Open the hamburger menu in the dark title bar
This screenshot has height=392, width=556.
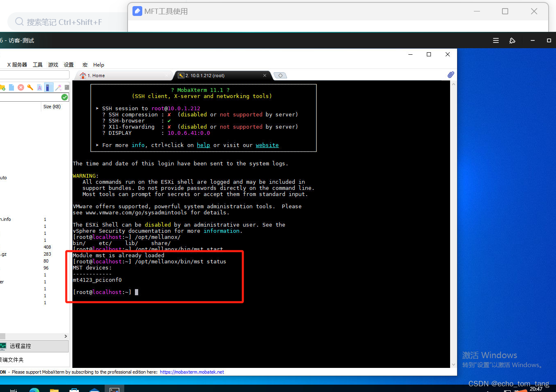pyautogui.click(x=496, y=40)
